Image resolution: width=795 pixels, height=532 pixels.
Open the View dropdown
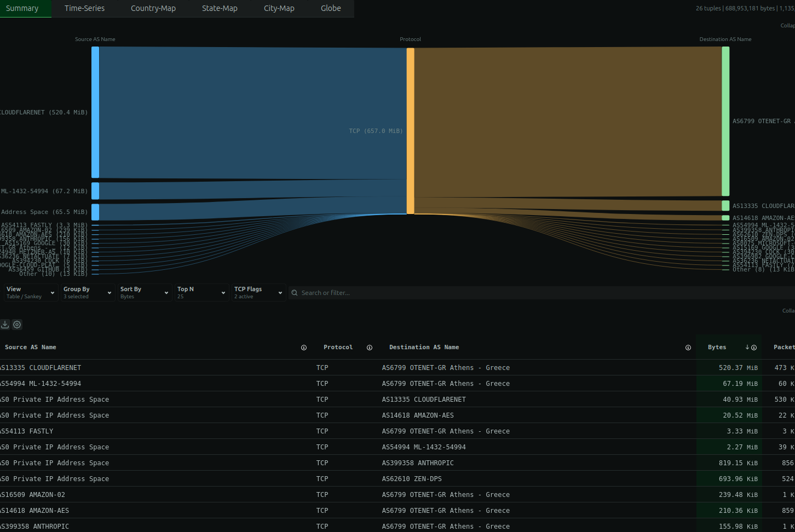[31, 293]
